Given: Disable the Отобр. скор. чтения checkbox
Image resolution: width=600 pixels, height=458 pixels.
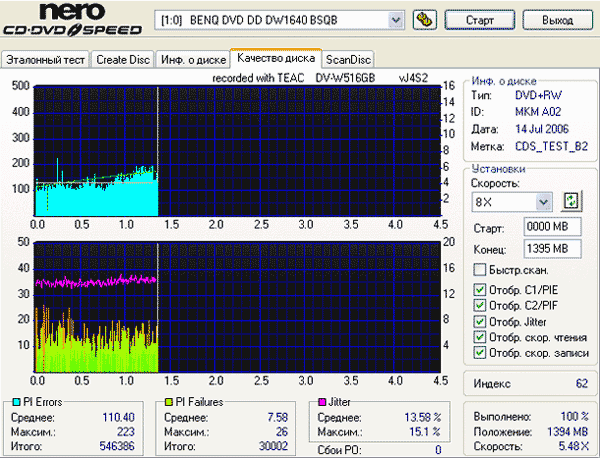Looking at the screenshot, I should [x=480, y=337].
